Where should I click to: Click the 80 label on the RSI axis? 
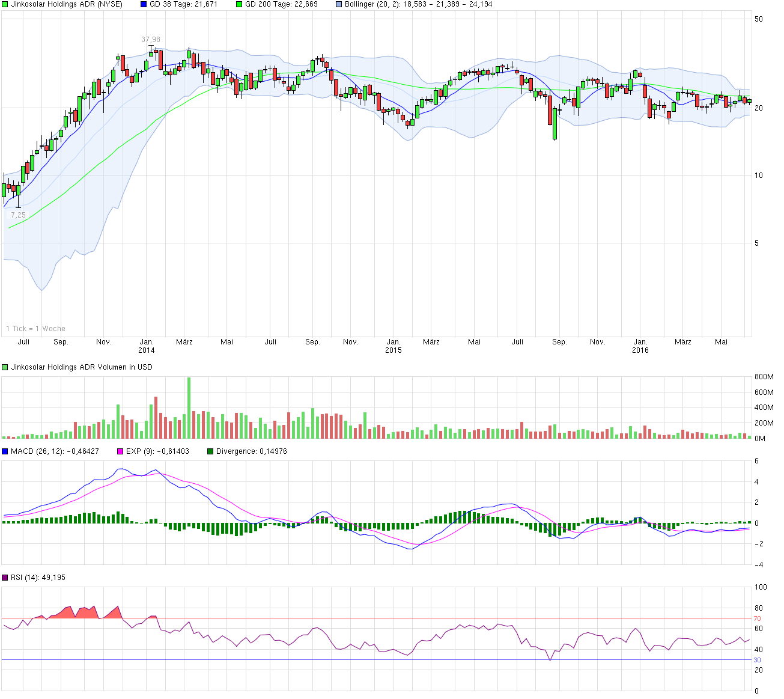pyautogui.click(x=759, y=608)
